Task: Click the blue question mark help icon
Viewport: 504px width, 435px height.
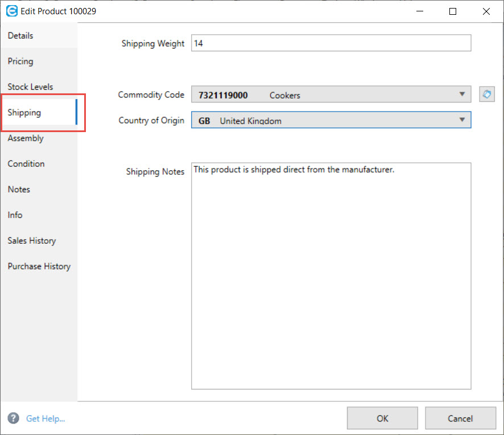Action: click(x=14, y=418)
